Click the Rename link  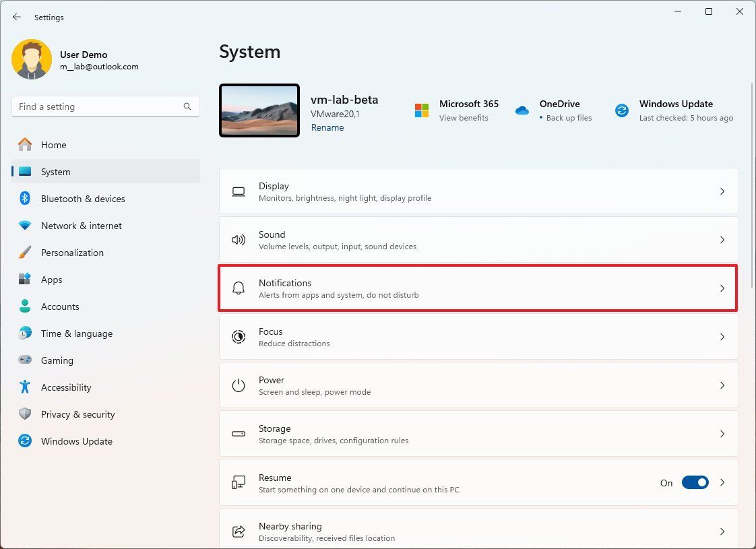[327, 127]
